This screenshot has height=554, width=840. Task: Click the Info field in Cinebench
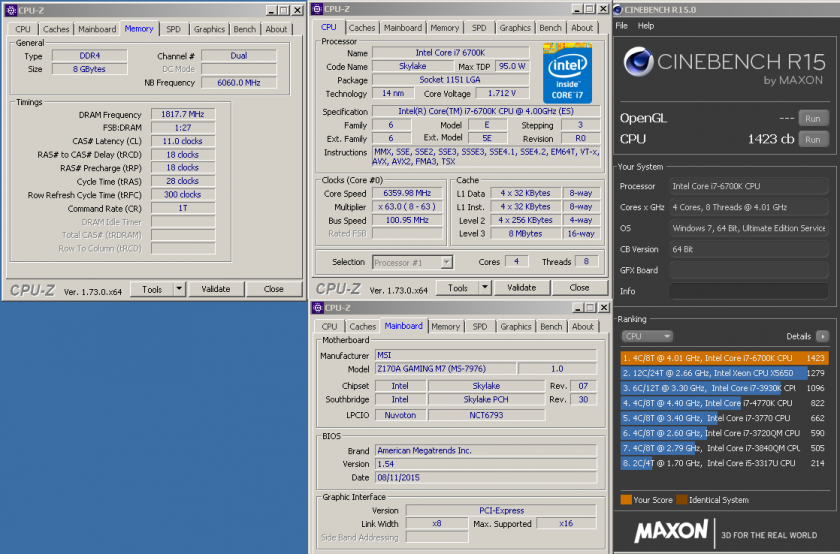pos(749,291)
